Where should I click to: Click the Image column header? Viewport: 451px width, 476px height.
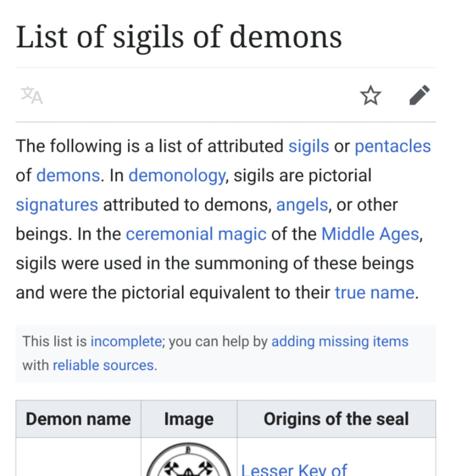click(189, 419)
